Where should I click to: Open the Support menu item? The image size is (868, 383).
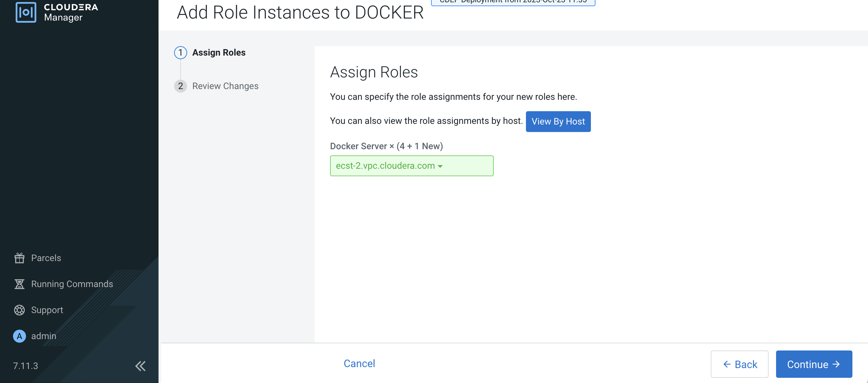(x=47, y=310)
